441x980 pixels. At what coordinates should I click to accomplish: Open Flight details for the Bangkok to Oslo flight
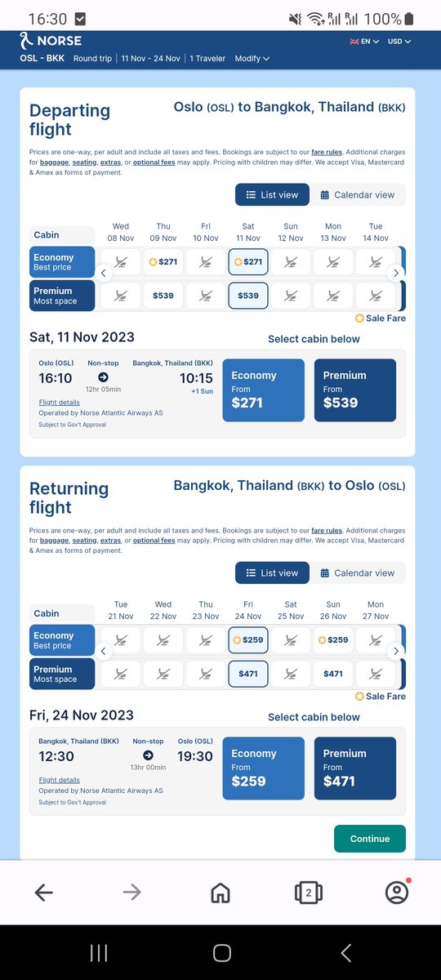(x=60, y=780)
